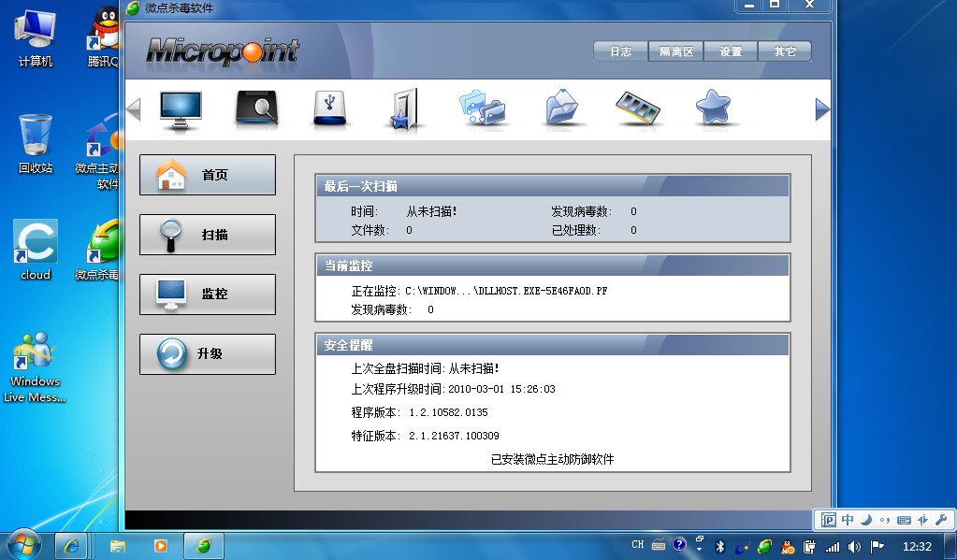
Task: Click the 升级 upgrade button
Action: click(x=208, y=354)
